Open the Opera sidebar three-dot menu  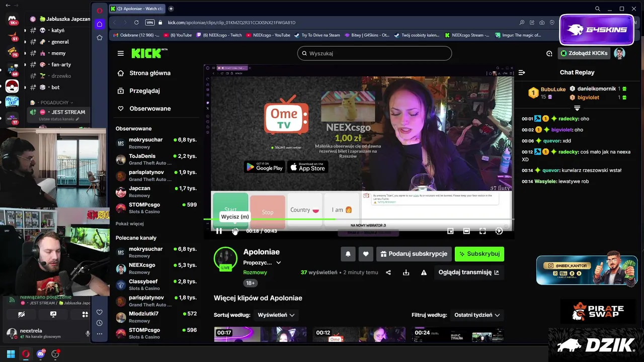100,334
